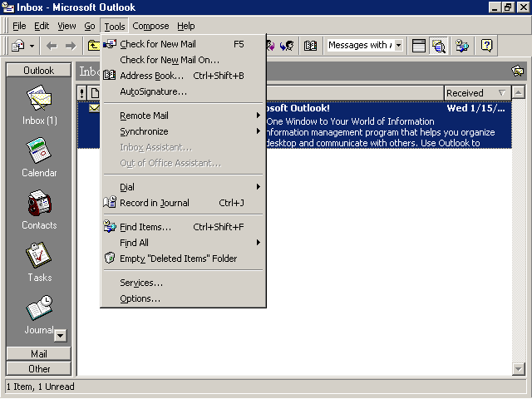Screen dimensions: 532x399
Task: Sort by the Importance exclamation column
Action: tap(81, 93)
